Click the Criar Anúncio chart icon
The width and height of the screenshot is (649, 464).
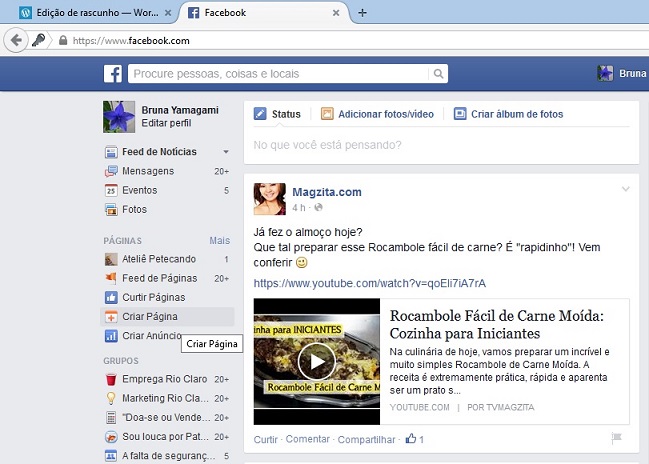point(111,336)
